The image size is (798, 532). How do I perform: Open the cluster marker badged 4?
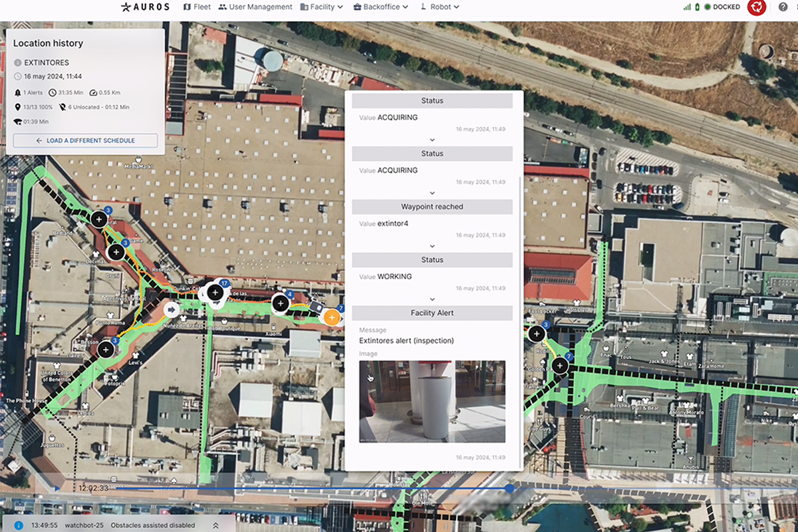(x=281, y=304)
